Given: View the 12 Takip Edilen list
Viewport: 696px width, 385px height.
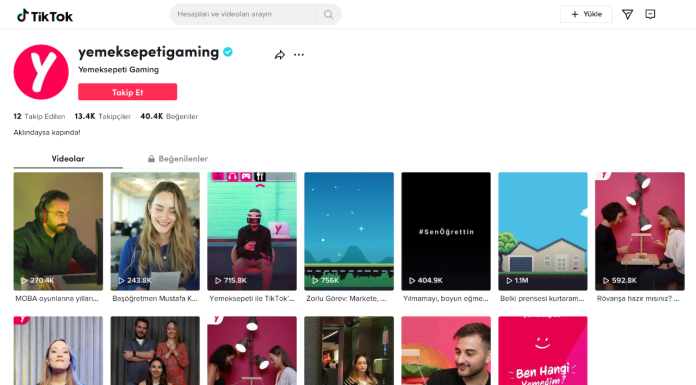Looking at the screenshot, I should 39,116.
